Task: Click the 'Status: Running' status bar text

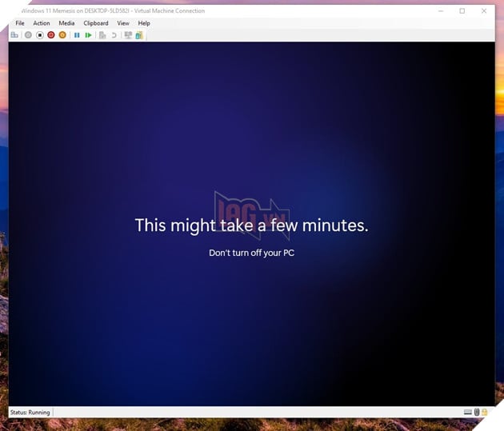Action: click(30, 413)
